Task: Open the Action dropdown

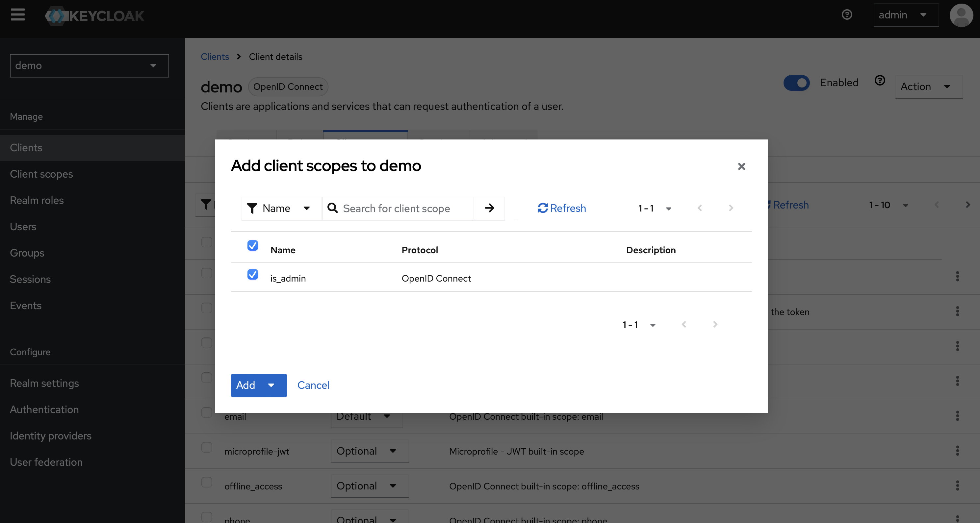Action: pos(929,87)
